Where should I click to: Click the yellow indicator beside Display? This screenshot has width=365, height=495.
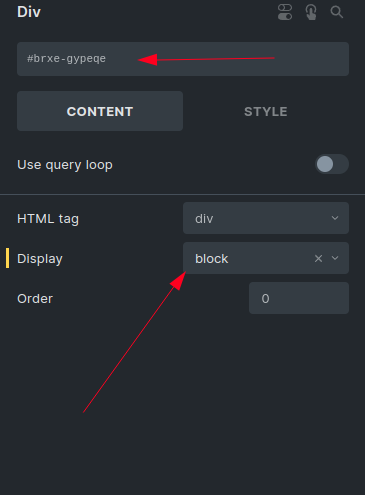[7, 258]
